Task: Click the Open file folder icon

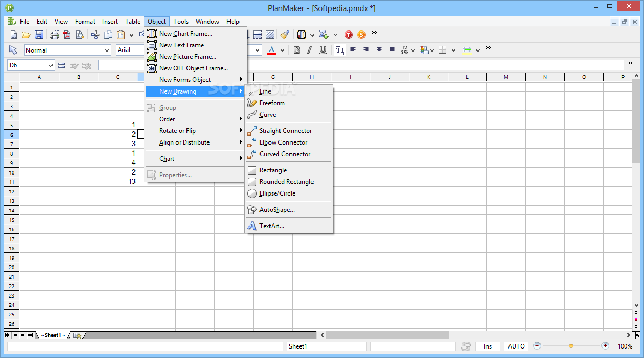Action: [26, 35]
